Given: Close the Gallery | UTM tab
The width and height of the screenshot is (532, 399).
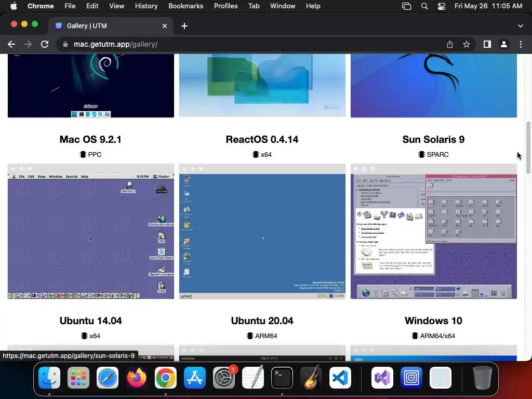Looking at the screenshot, I should coord(165,26).
